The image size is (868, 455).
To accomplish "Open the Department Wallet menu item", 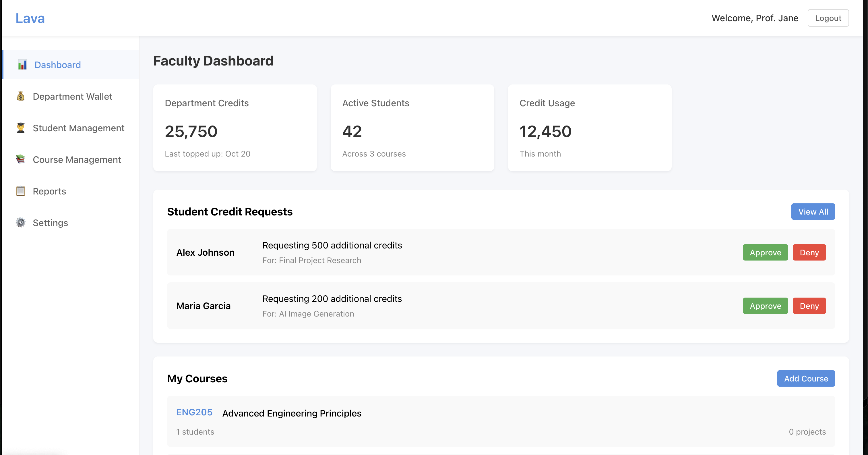I will coord(72,97).
